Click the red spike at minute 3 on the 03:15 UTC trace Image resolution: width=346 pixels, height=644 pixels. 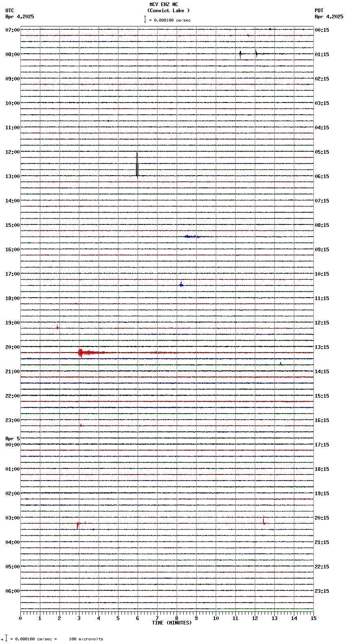78,525
